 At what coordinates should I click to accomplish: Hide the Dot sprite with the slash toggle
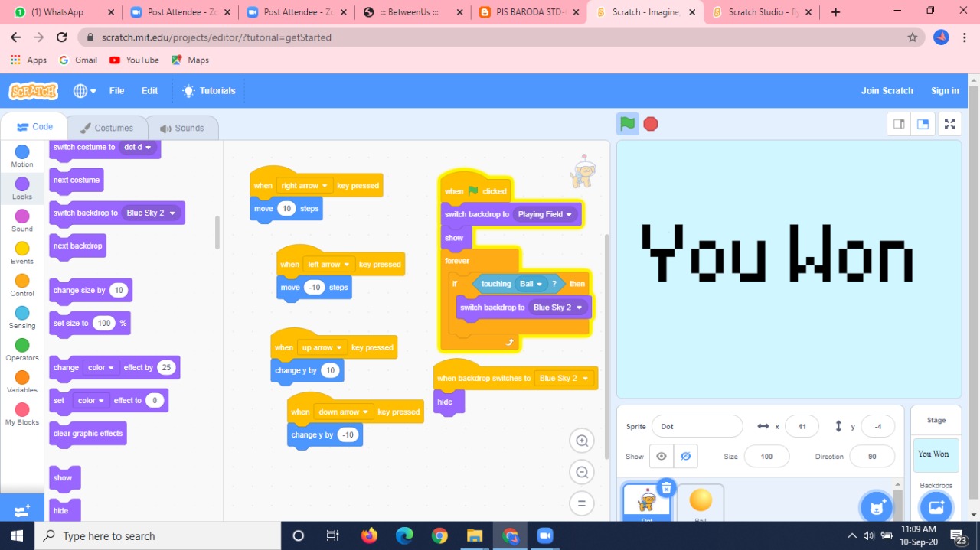[x=685, y=456]
